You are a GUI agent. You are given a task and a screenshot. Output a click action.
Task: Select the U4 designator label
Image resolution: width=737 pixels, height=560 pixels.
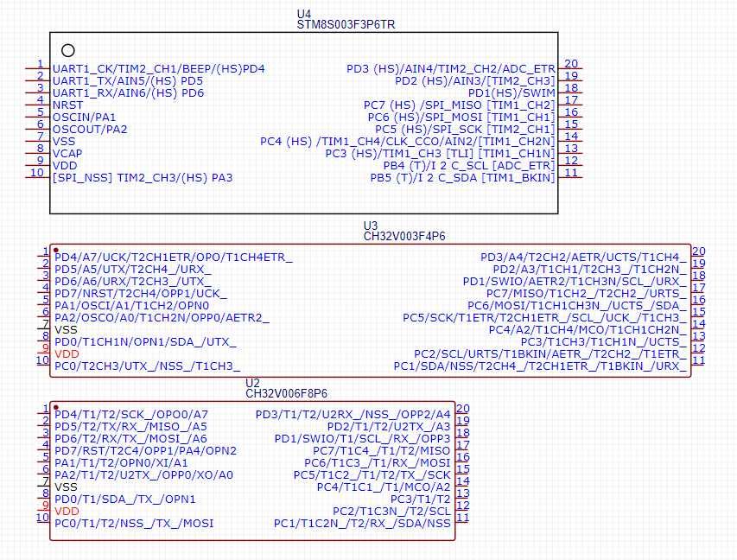click(303, 14)
